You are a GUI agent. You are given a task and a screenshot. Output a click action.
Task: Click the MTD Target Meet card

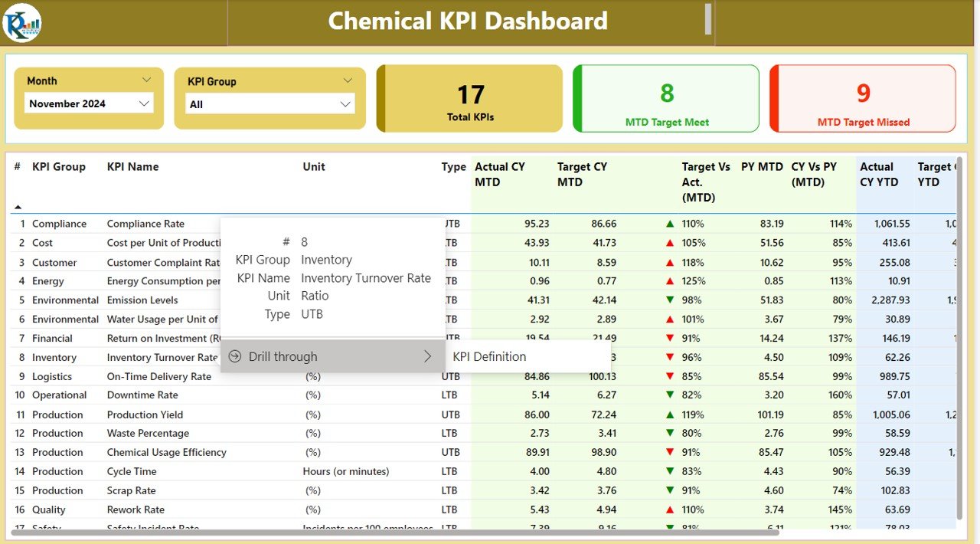pos(666,98)
